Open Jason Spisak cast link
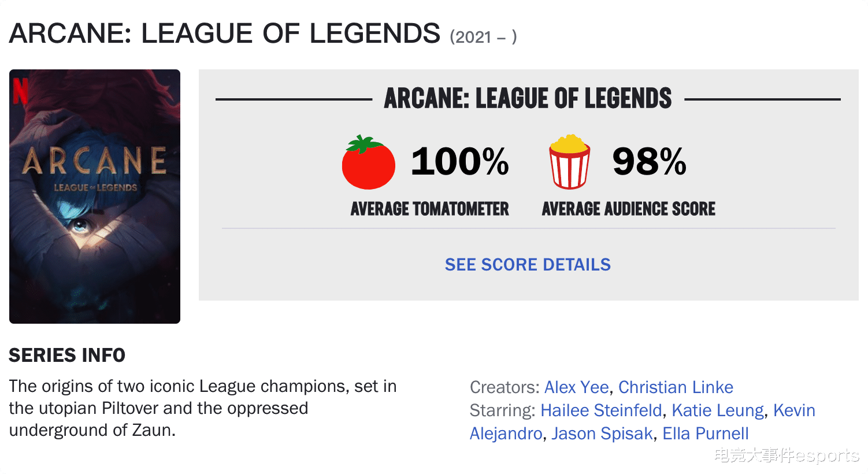This screenshot has height=474, width=868. [602, 433]
